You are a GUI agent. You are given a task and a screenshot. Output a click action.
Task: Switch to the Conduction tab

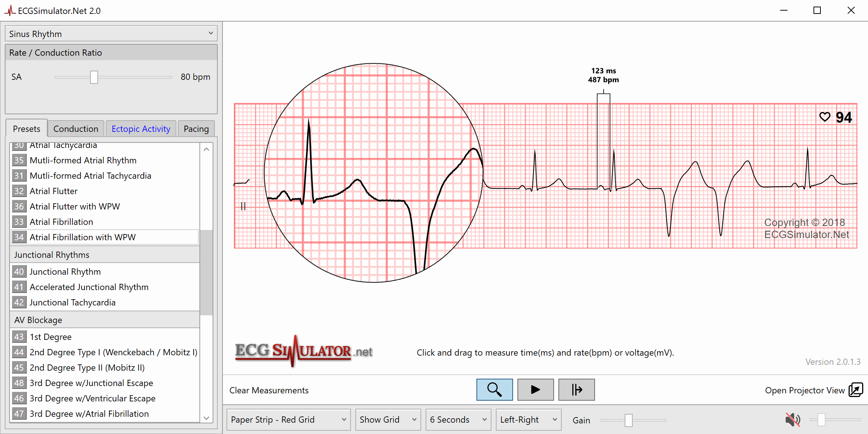click(x=75, y=129)
